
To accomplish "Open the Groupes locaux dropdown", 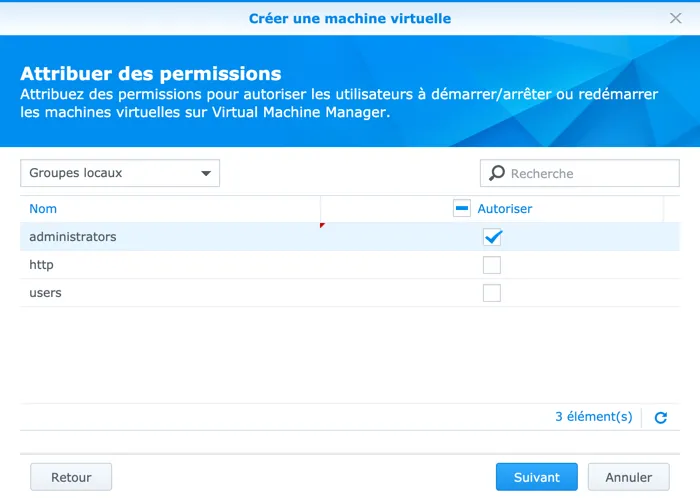I will pyautogui.click(x=120, y=173).
